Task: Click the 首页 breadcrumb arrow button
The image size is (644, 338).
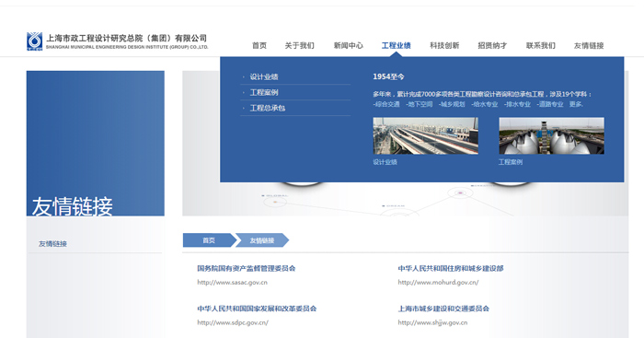Action: point(209,240)
